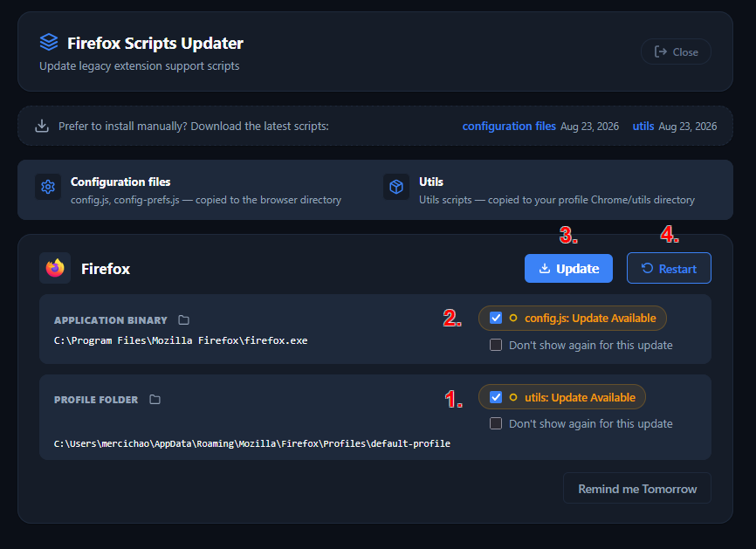Click the PROFILE FOLDER label
The image size is (756, 549).
tap(96, 400)
